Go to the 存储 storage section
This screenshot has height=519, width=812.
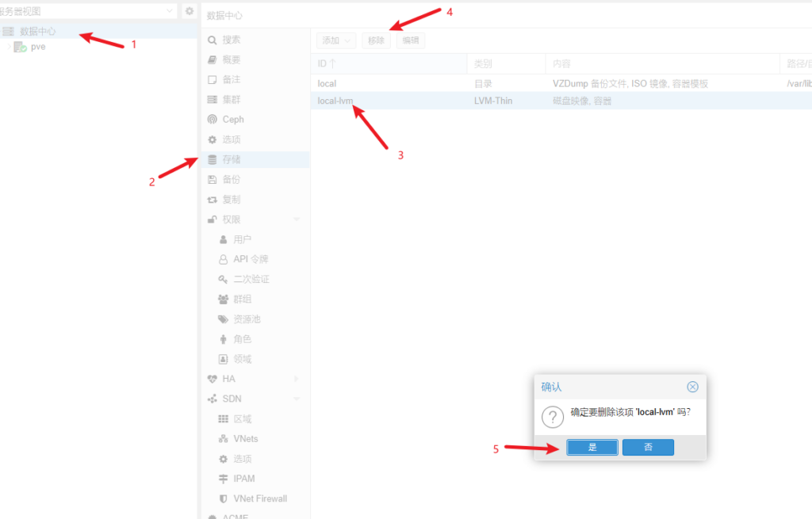(231, 159)
